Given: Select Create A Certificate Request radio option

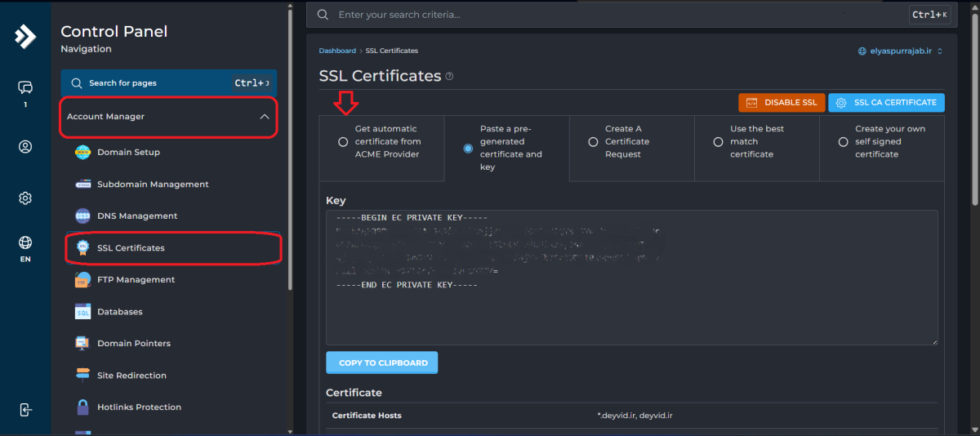Looking at the screenshot, I should (593, 141).
